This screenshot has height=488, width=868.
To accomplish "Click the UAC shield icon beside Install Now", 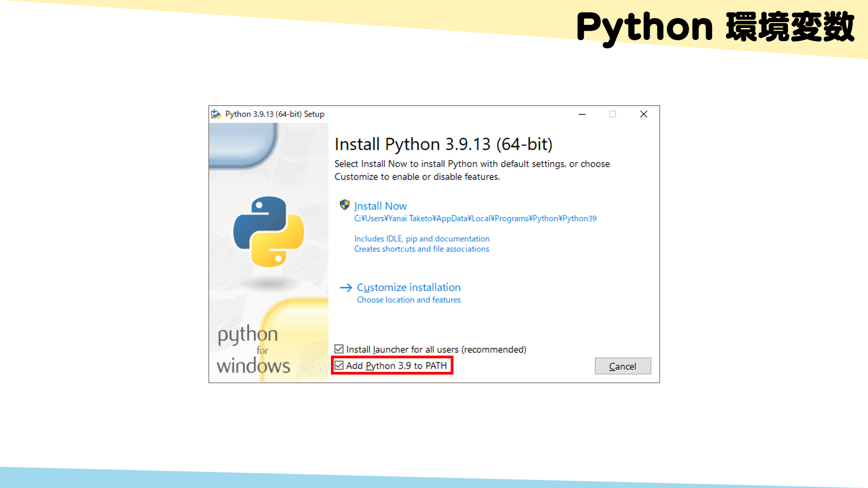I will click(344, 205).
